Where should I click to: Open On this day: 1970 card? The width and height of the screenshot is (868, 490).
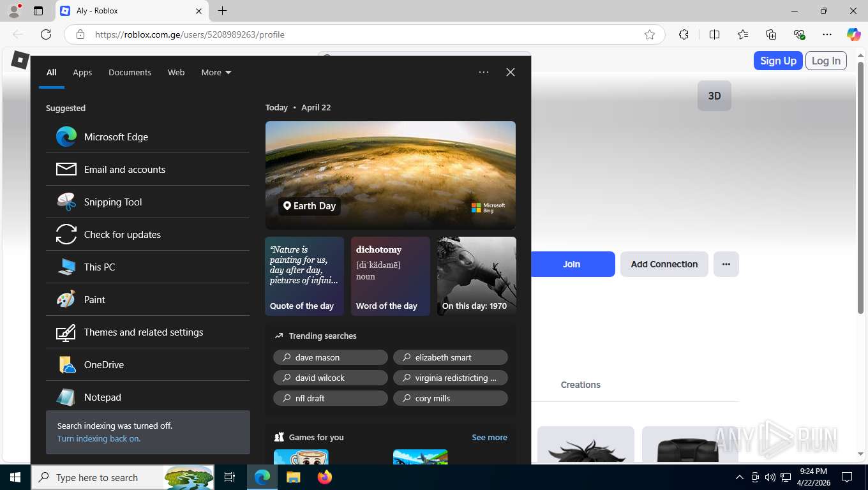(477, 276)
